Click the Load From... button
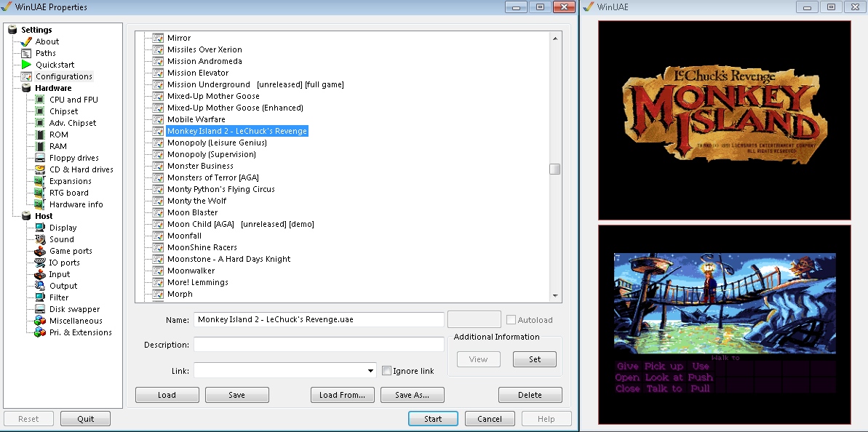This screenshot has height=432, width=868. [x=342, y=395]
